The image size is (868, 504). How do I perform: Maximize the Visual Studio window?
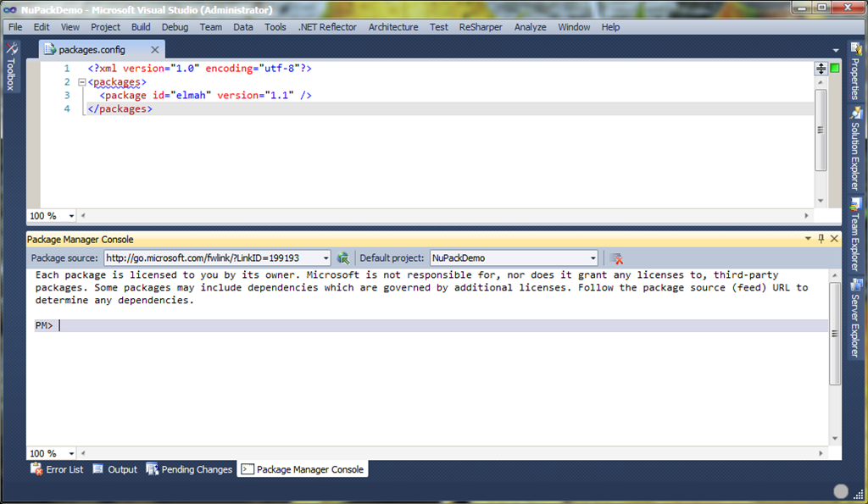[x=822, y=8]
